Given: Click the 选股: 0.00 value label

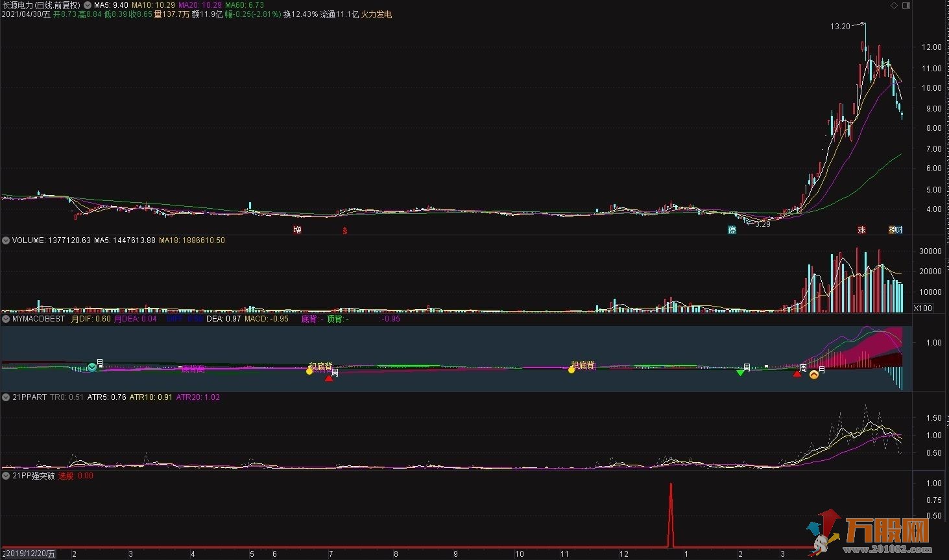Looking at the screenshot, I should point(76,476).
